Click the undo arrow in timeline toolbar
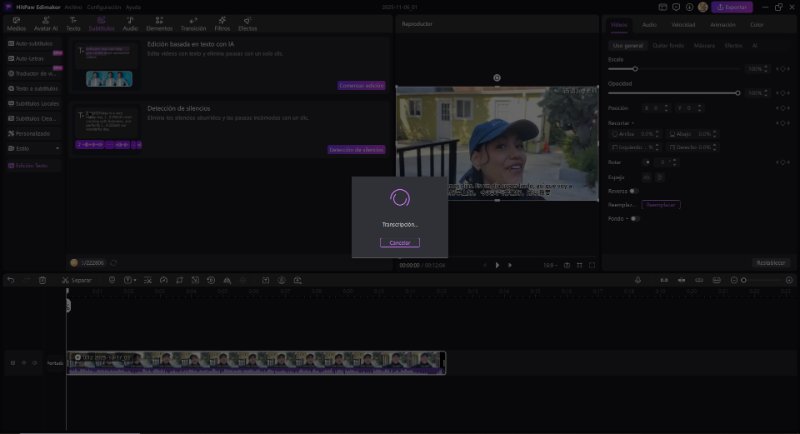Screen dimensions: 800x434 (x=11, y=280)
